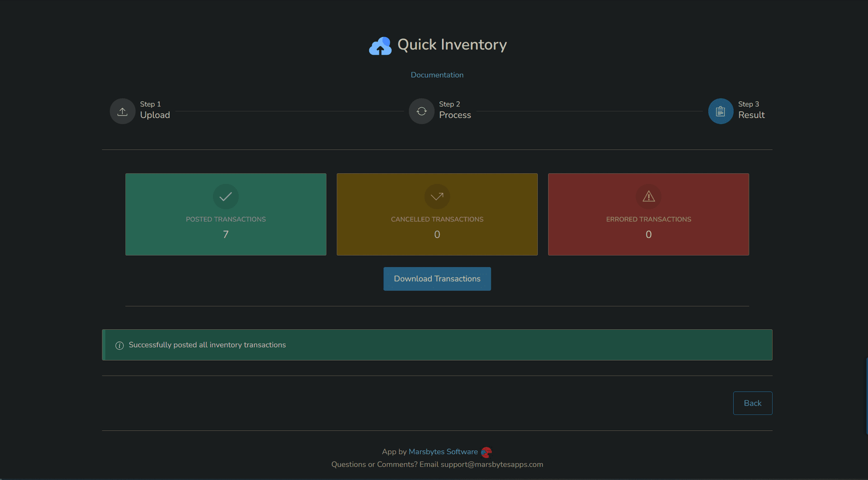Image resolution: width=868 pixels, height=480 pixels.
Task: Click the Cancelled Transactions arrow icon
Action: (x=437, y=197)
